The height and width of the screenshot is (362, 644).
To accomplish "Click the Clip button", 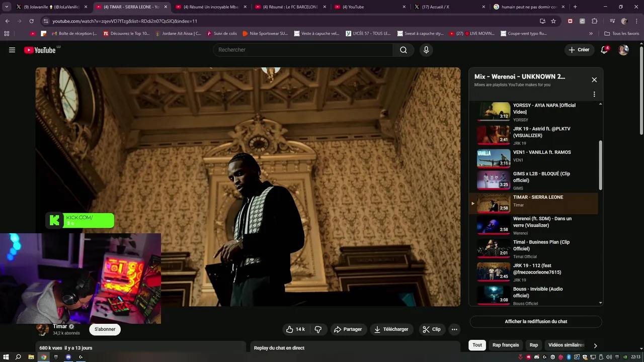I will [x=432, y=329].
